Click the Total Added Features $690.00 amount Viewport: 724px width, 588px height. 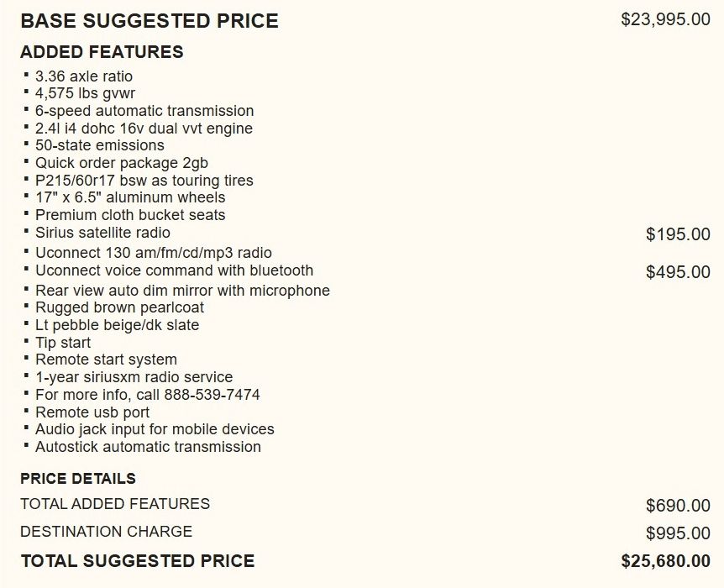tap(678, 506)
